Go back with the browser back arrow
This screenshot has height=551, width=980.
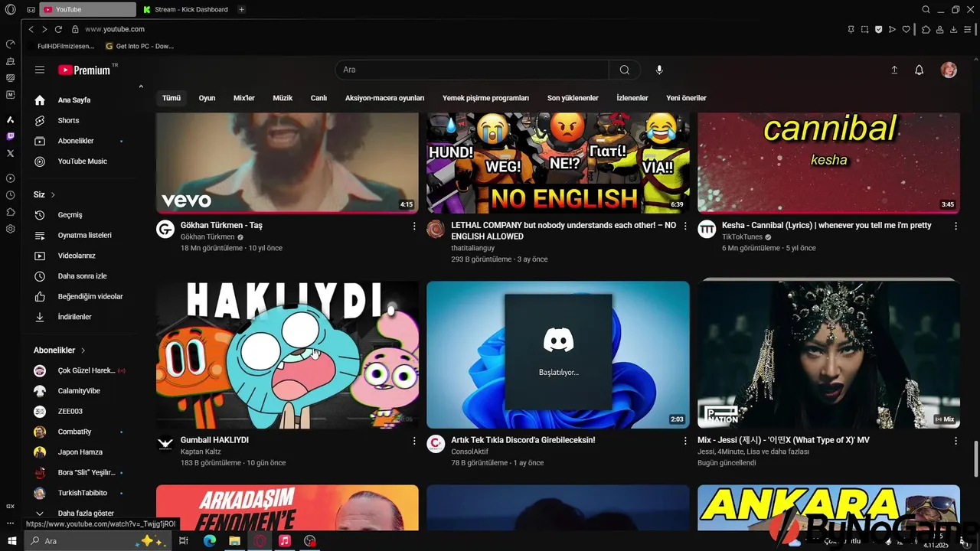pyautogui.click(x=31, y=29)
